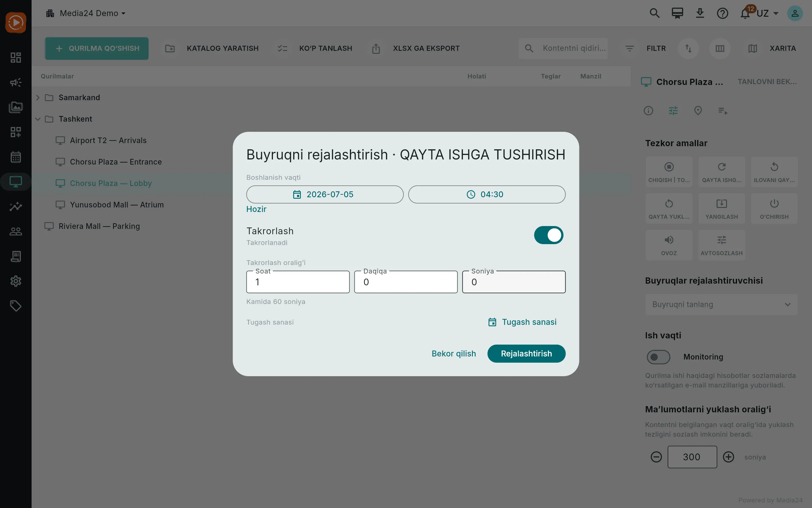This screenshot has height=508, width=812.
Task: Click the Media24 orange play logo
Action: (16, 23)
